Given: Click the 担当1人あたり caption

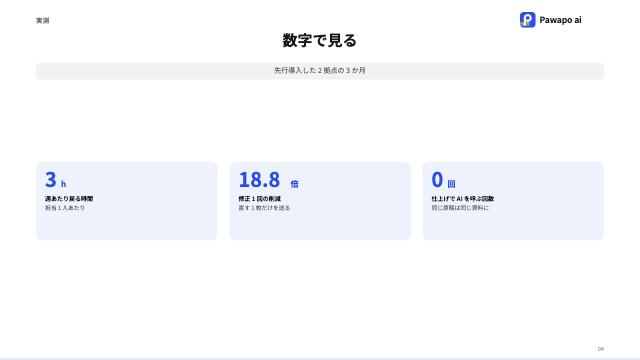Looking at the screenshot, I should coord(65,208).
